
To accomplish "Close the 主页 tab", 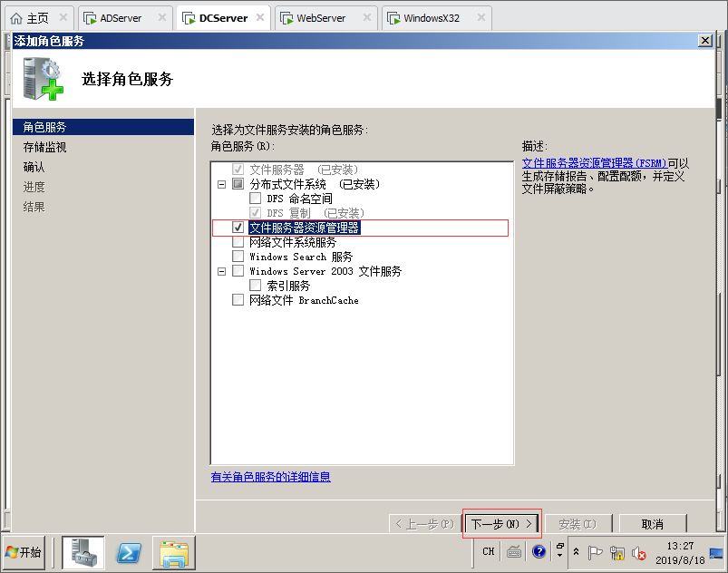I will click(x=63, y=17).
